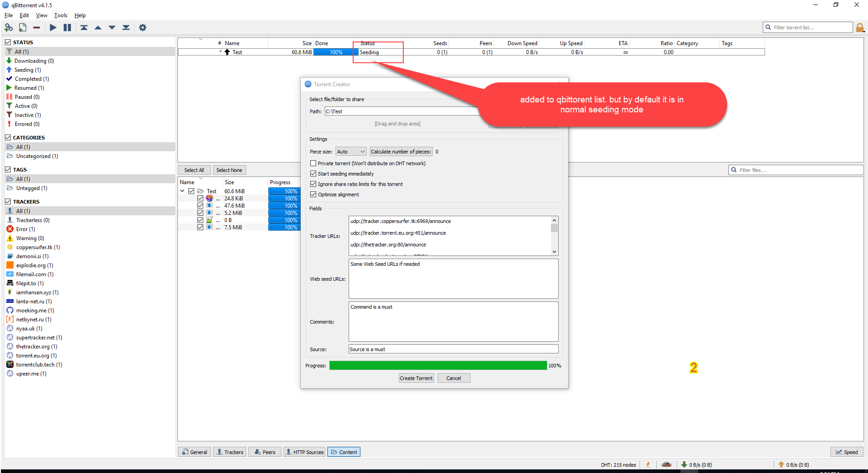Move torrent to top of queue
The height and width of the screenshot is (473, 868).
[x=84, y=28]
